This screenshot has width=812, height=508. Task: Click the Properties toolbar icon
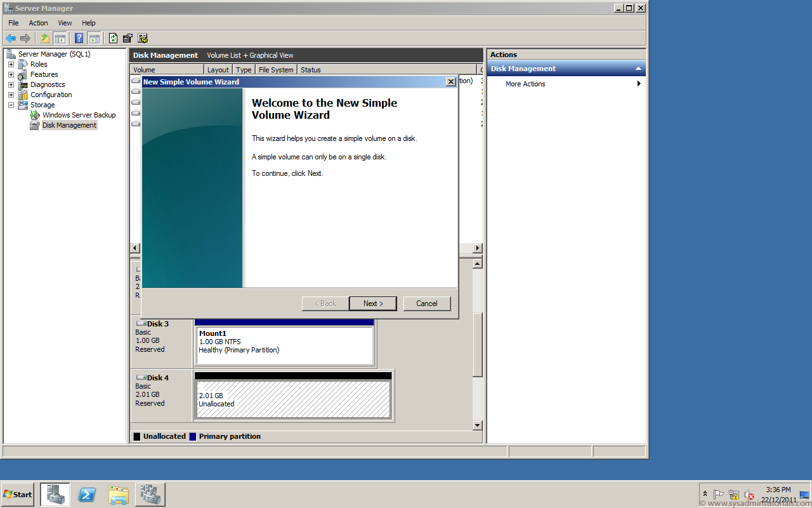pos(128,38)
